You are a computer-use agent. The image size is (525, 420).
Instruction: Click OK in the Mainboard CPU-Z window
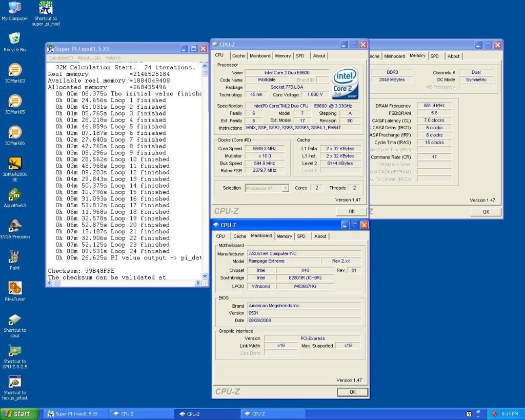353,392
